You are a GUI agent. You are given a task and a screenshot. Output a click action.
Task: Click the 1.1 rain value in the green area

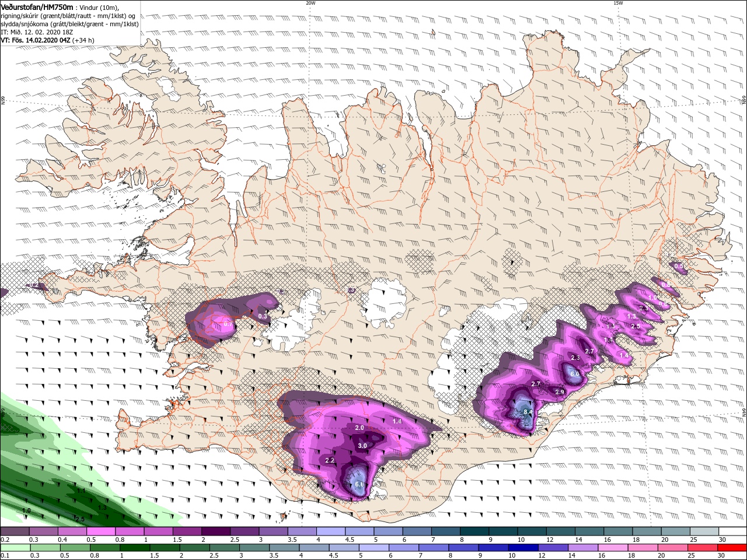tap(82, 491)
